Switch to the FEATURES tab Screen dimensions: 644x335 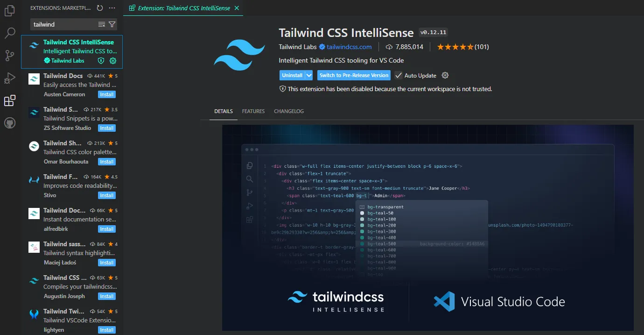[x=253, y=111]
